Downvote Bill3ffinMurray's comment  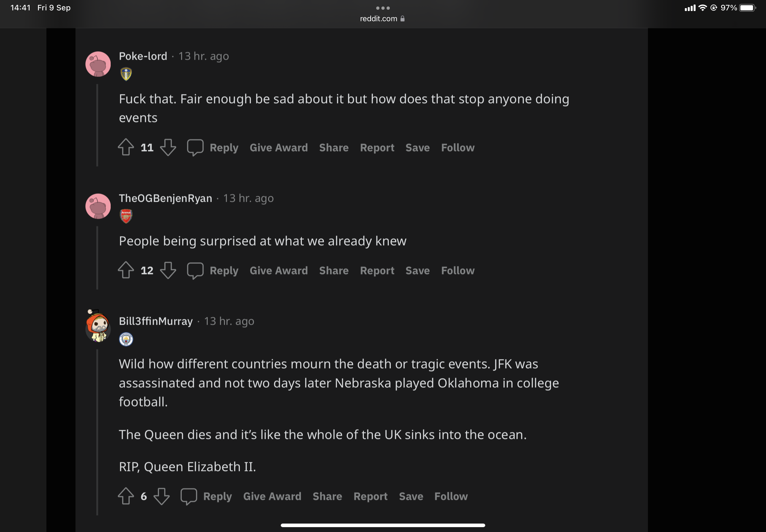click(x=161, y=496)
